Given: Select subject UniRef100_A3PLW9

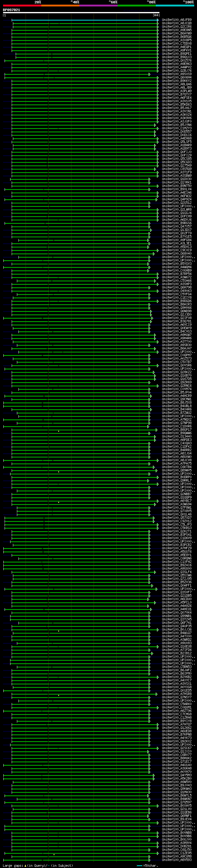Looking at the screenshot, I should point(177,91).
